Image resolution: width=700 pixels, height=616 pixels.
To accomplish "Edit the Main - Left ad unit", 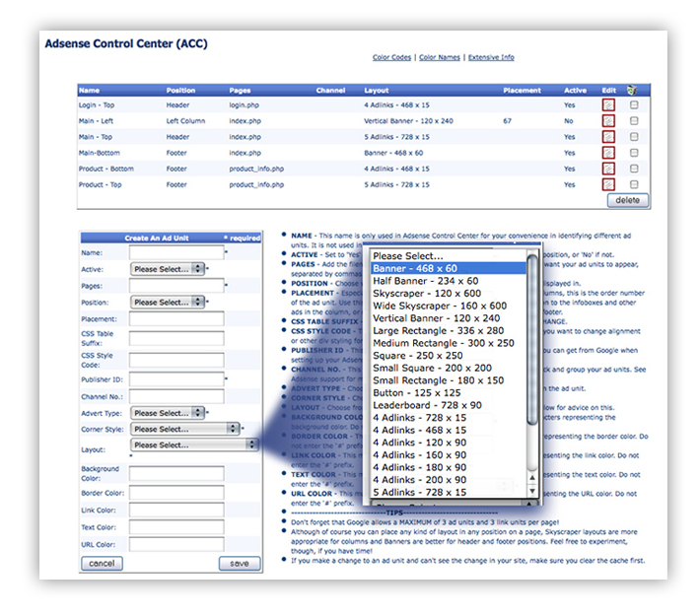I will point(608,121).
